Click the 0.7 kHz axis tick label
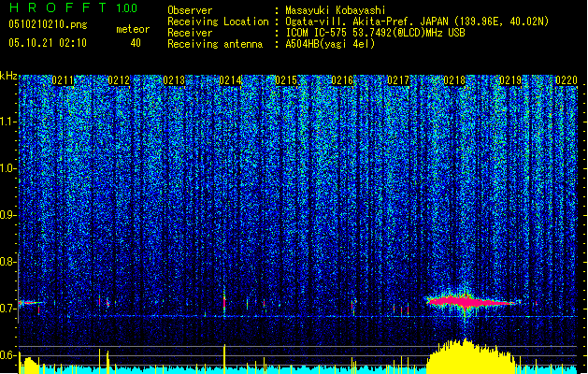The height and width of the screenshot is (374, 588). tap(7, 309)
